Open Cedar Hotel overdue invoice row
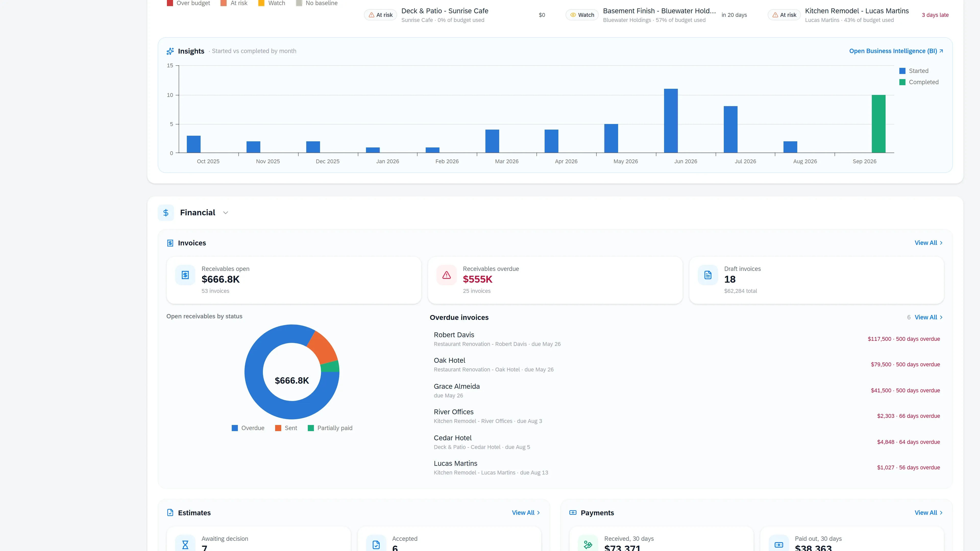Image resolution: width=980 pixels, height=551 pixels. [x=687, y=442]
